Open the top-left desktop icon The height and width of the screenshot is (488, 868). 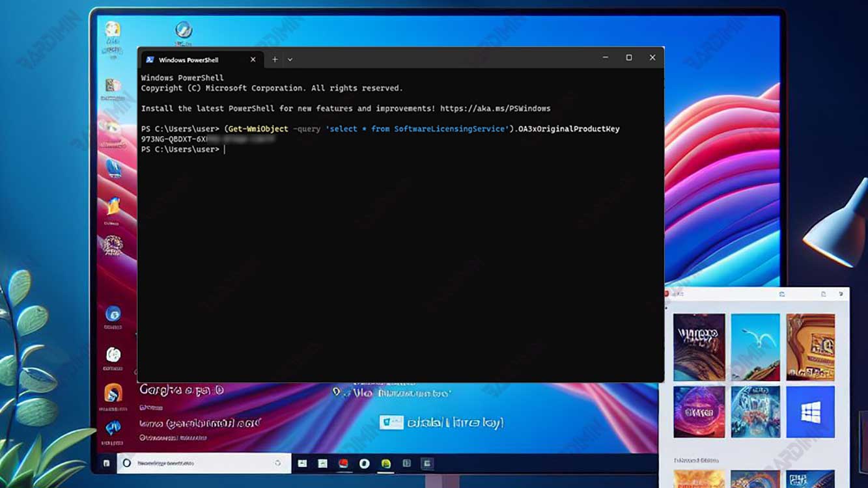coord(113,29)
